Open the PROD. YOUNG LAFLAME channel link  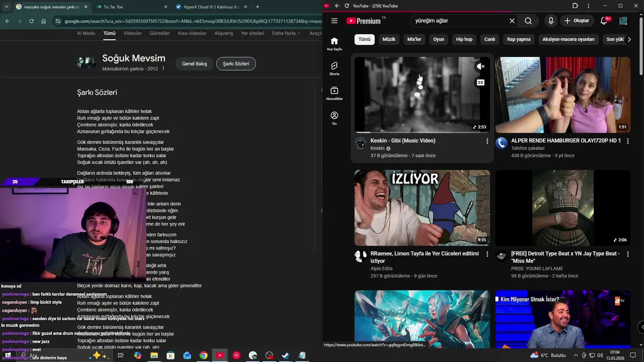point(537,268)
